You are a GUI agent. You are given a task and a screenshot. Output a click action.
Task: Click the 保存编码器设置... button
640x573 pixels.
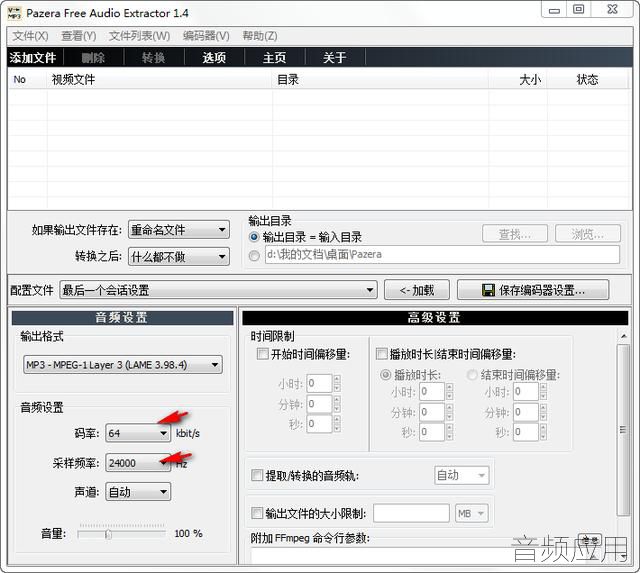[x=533, y=290]
